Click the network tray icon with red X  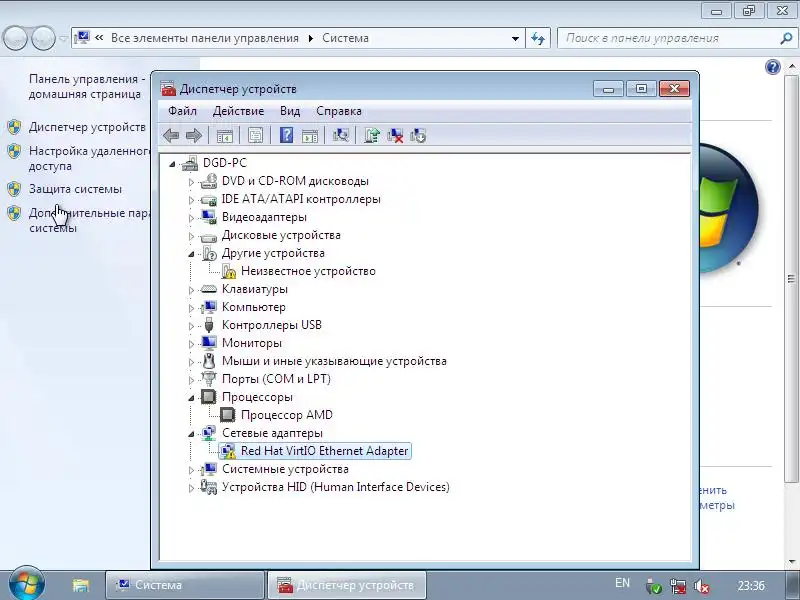(x=678, y=586)
